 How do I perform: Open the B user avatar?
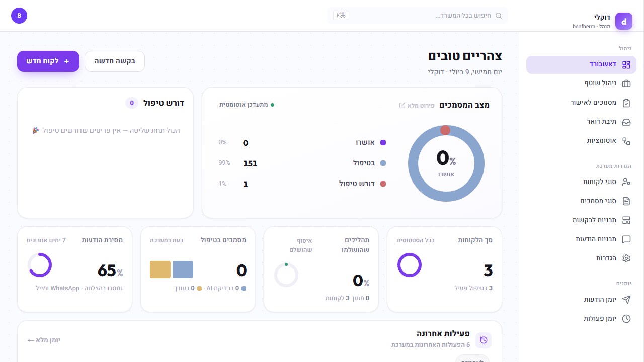click(x=19, y=16)
